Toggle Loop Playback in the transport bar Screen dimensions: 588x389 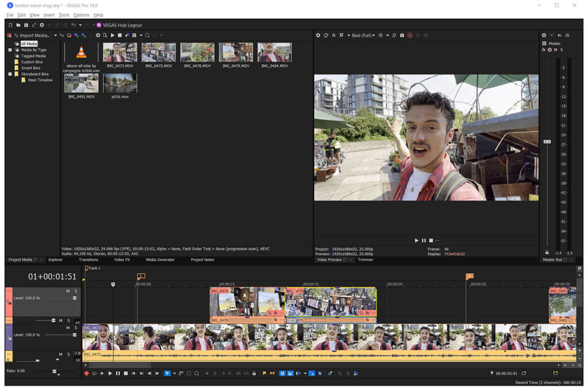95,374
